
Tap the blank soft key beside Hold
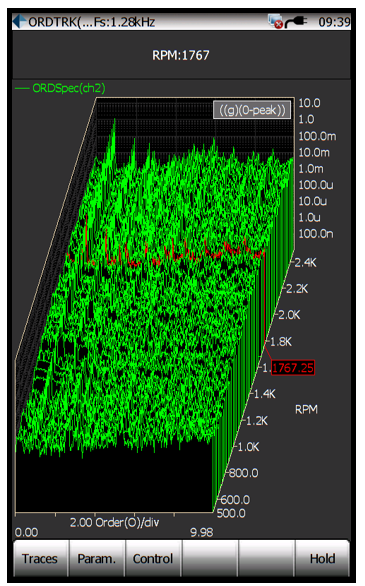tap(266, 558)
